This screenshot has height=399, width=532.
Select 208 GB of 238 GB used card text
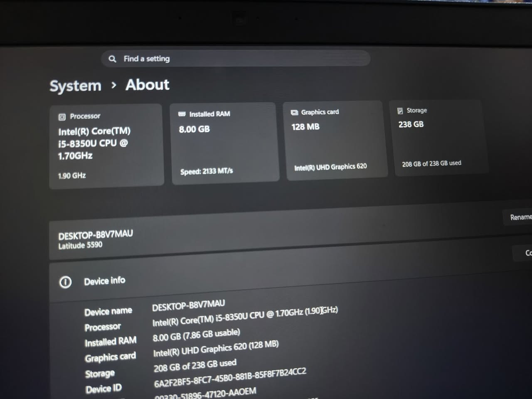pos(431,164)
